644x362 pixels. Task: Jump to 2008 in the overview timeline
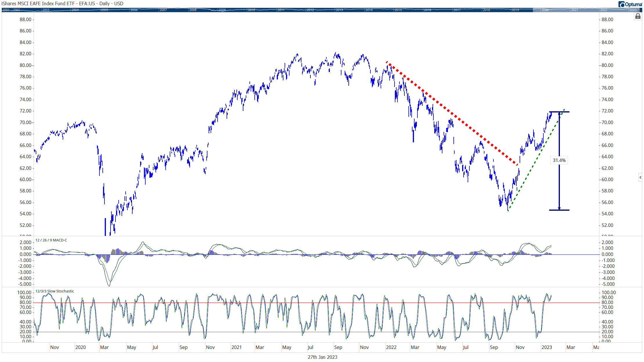pyautogui.click(x=193, y=10)
